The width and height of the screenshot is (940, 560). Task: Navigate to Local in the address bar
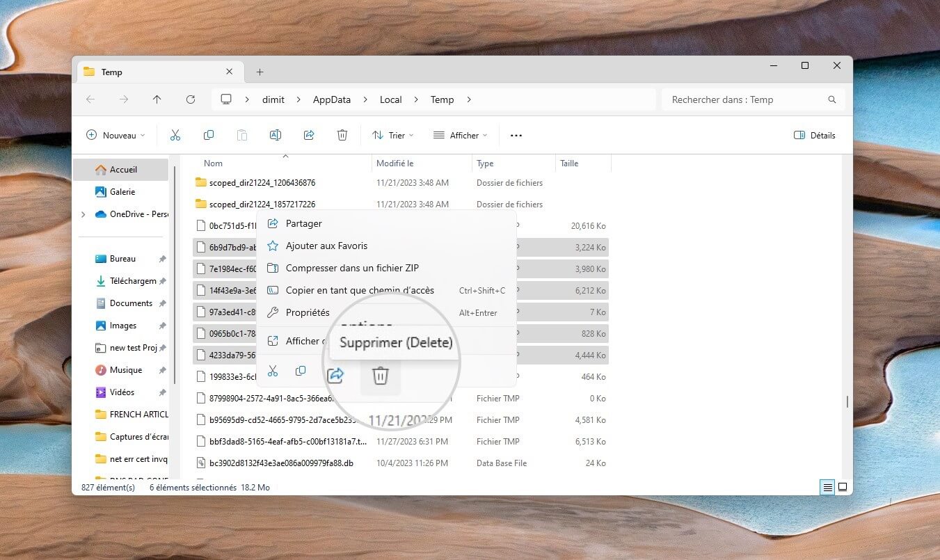point(391,99)
